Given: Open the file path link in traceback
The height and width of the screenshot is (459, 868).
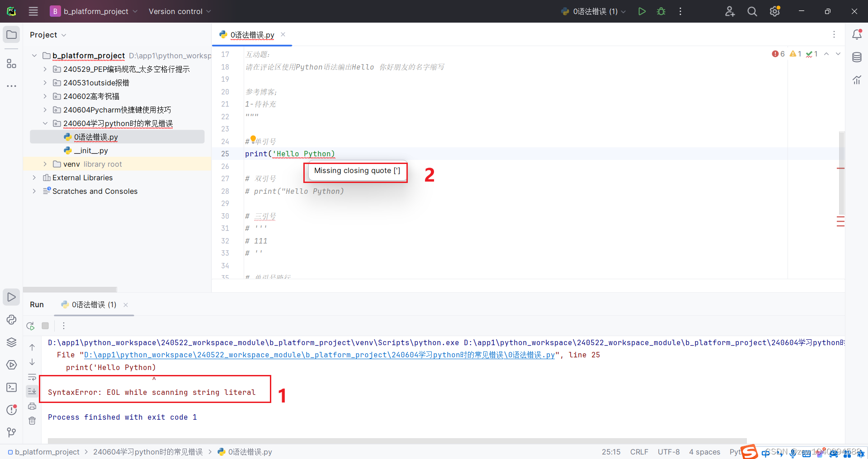Looking at the screenshot, I should tap(319, 355).
